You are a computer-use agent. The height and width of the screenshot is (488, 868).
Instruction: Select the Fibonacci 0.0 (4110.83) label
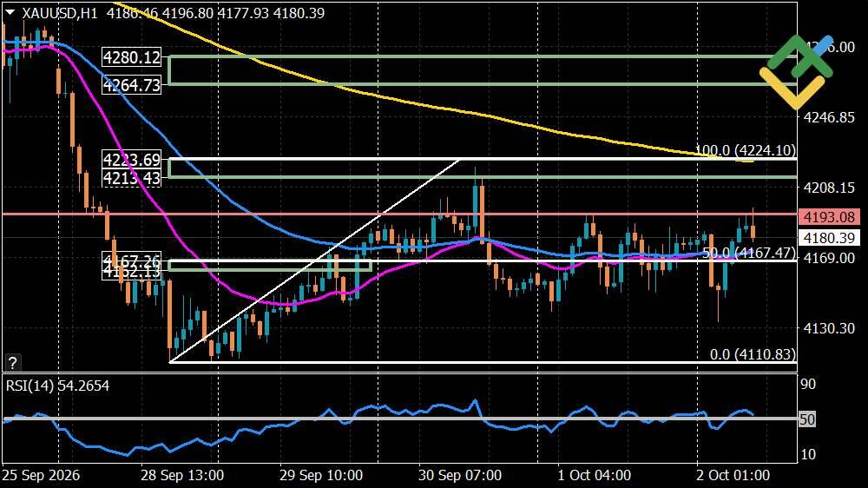click(753, 354)
